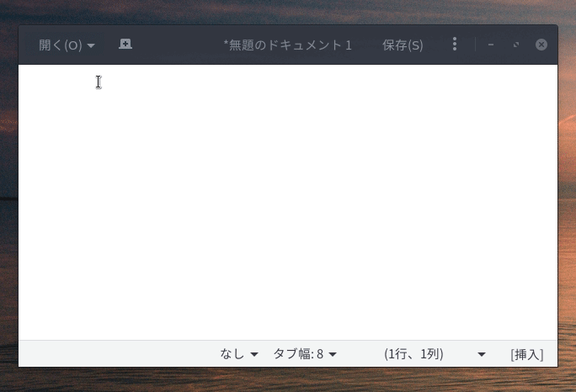The width and height of the screenshot is (576, 392).
Task: Click inside the empty text editing area
Action: tap(288, 202)
